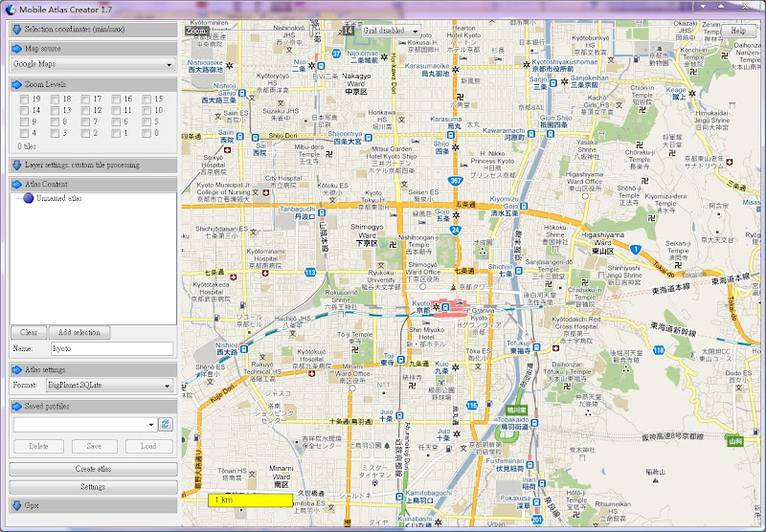
Task: Enable zoom level 12 checkbox
Action: coord(85,111)
